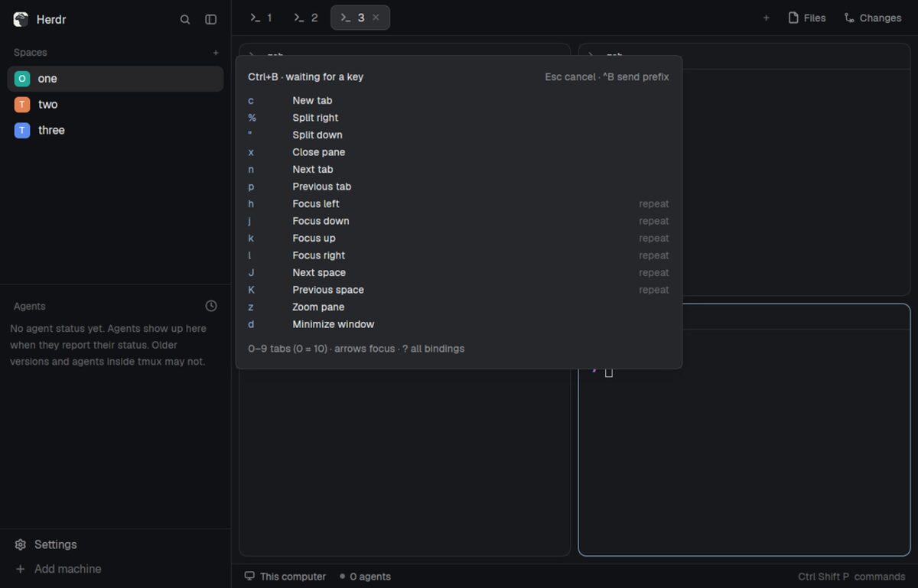
Task: Choose Zoom pane binding
Action: click(458, 307)
